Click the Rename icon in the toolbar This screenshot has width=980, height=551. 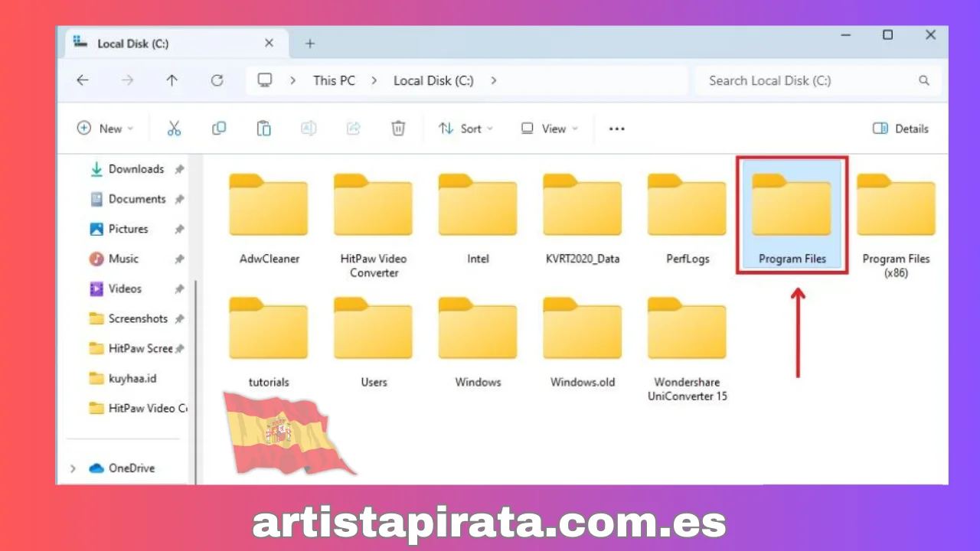click(309, 128)
